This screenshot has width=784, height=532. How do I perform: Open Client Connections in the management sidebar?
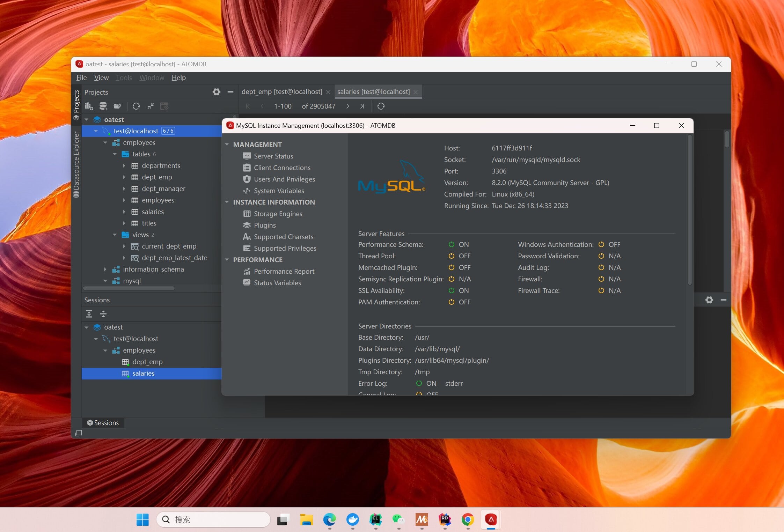click(x=282, y=168)
